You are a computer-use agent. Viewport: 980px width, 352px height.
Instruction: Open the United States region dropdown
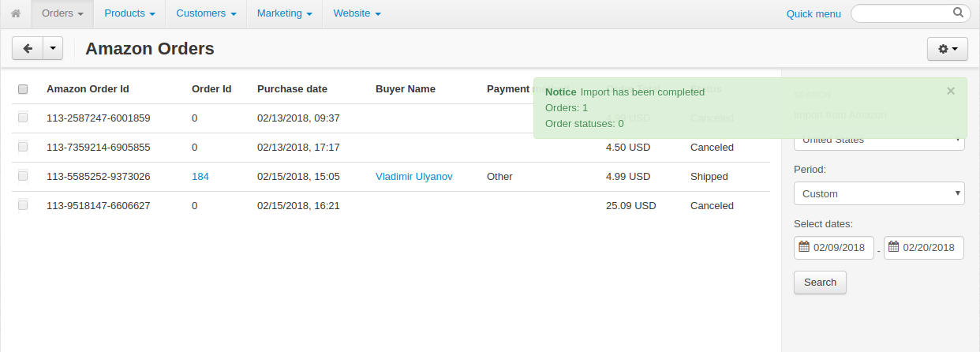[879, 140]
